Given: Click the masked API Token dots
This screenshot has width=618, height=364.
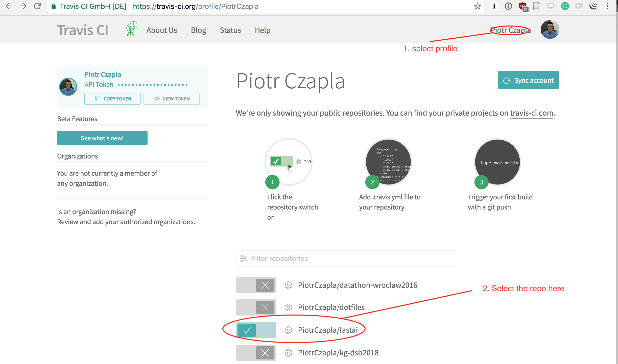Looking at the screenshot, I should point(153,85).
